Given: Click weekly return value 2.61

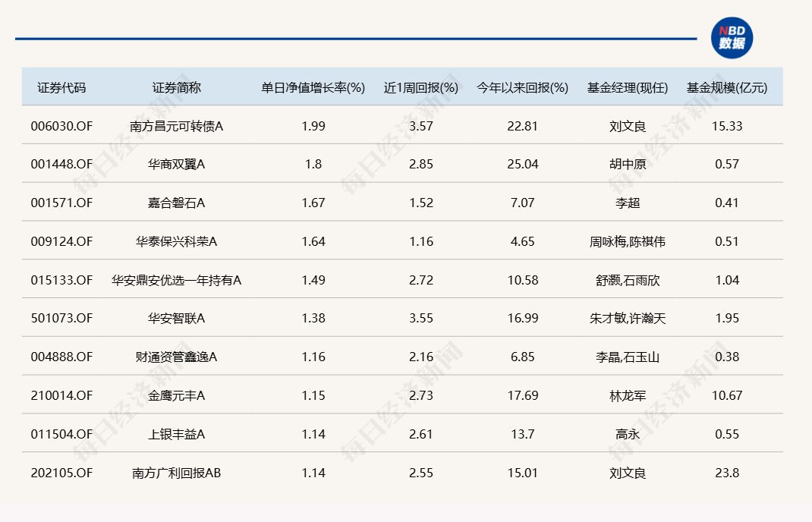Looking at the screenshot, I should coord(421,434).
